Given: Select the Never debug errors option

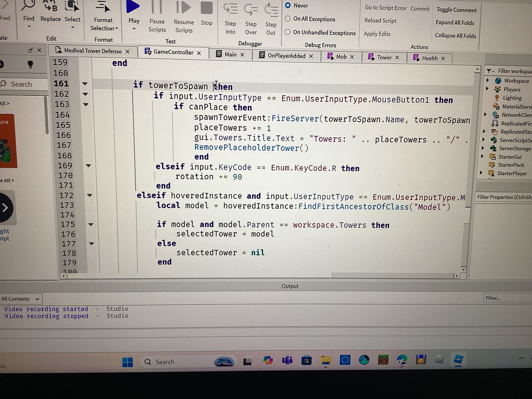Looking at the screenshot, I should (x=288, y=5).
